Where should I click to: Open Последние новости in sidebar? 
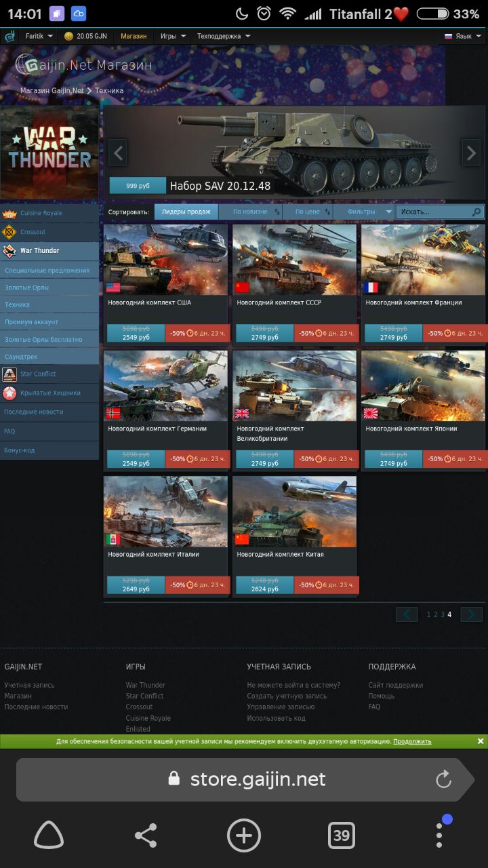(49, 412)
